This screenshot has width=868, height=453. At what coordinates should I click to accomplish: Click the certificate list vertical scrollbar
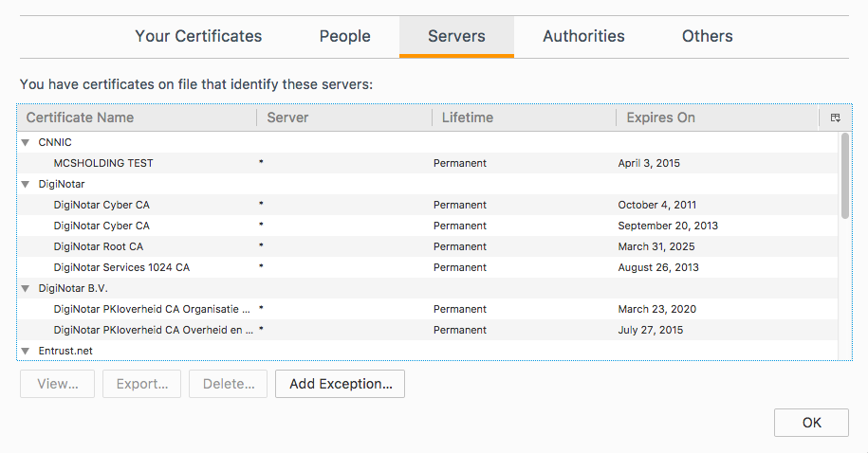pos(844,176)
